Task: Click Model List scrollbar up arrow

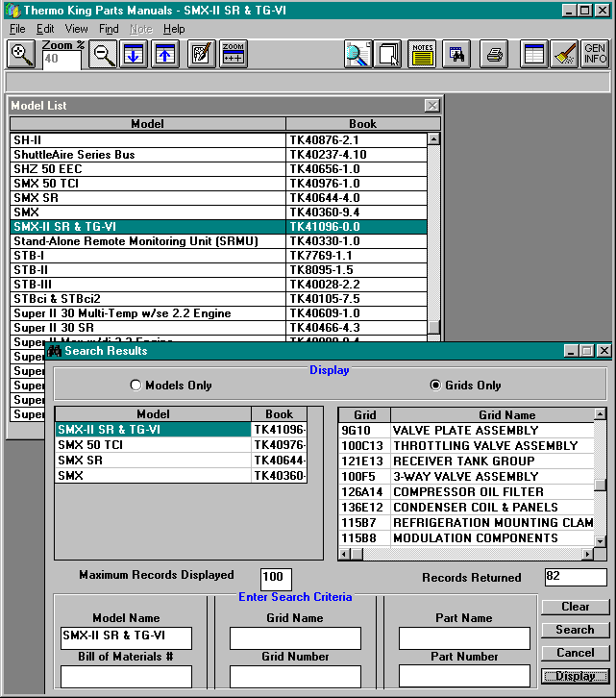Action: (434, 139)
